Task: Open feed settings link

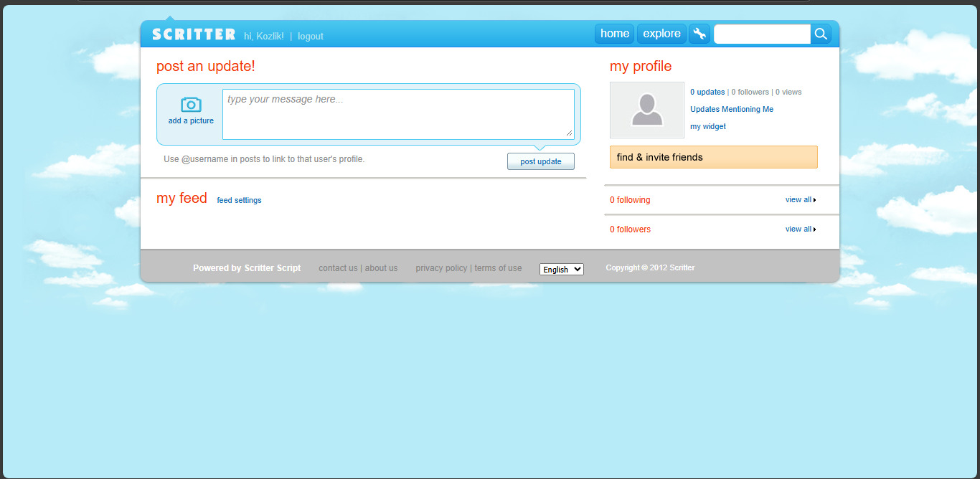Action: [x=239, y=201]
